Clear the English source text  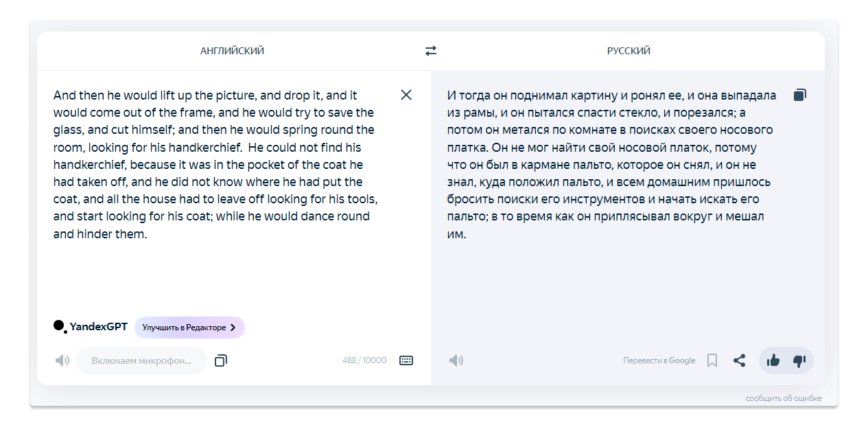[406, 95]
